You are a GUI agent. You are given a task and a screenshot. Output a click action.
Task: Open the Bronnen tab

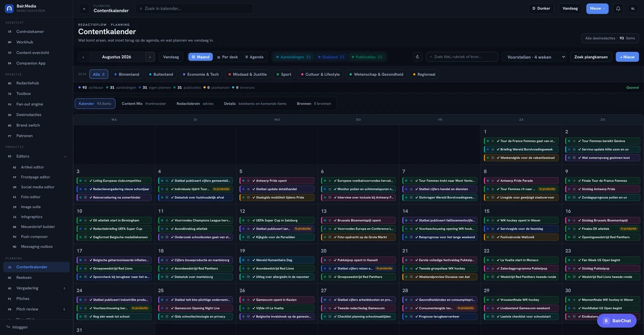tap(314, 104)
